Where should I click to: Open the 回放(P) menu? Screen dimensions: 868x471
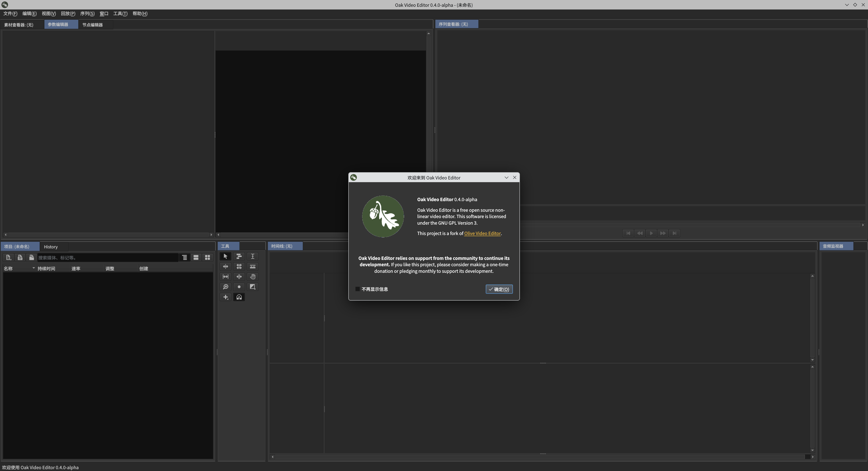[68, 14]
